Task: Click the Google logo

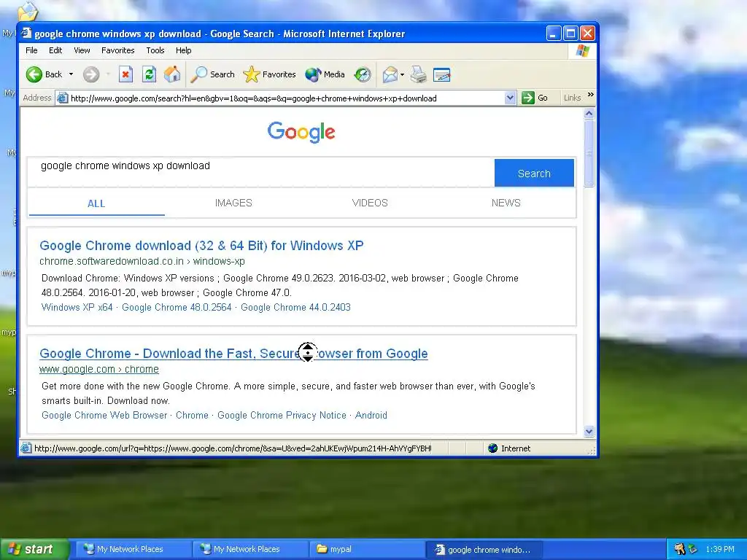Action: (301, 132)
